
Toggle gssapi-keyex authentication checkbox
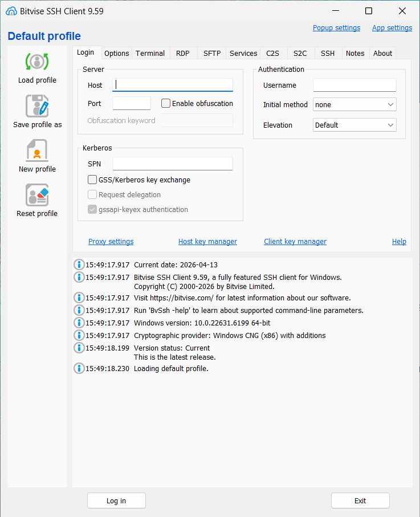click(92, 209)
